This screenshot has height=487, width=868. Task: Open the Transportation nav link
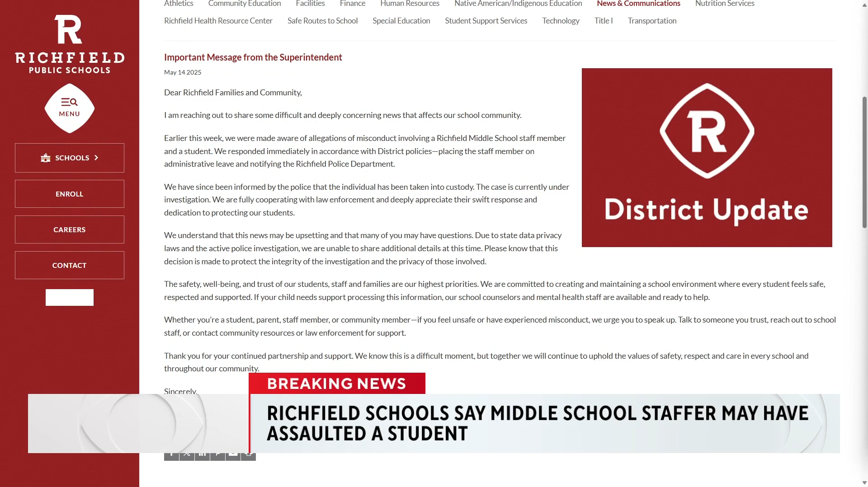(x=652, y=21)
